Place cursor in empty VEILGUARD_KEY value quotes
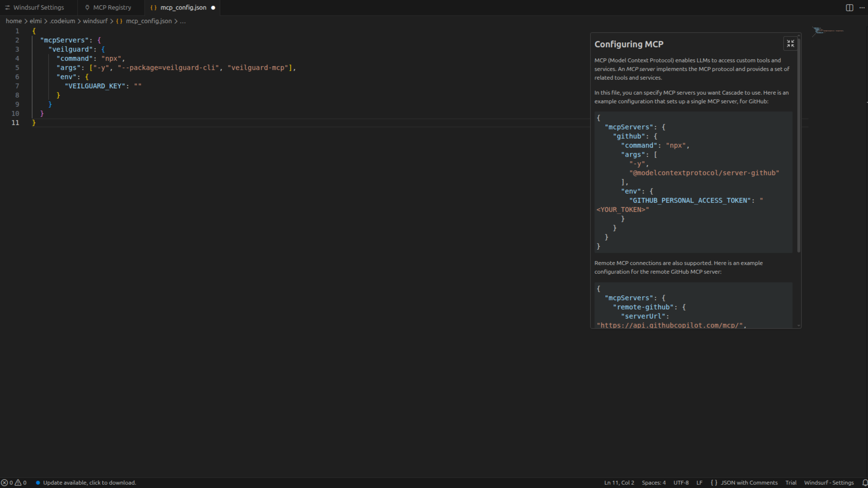The image size is (868, 488). (x=138, y=86)
